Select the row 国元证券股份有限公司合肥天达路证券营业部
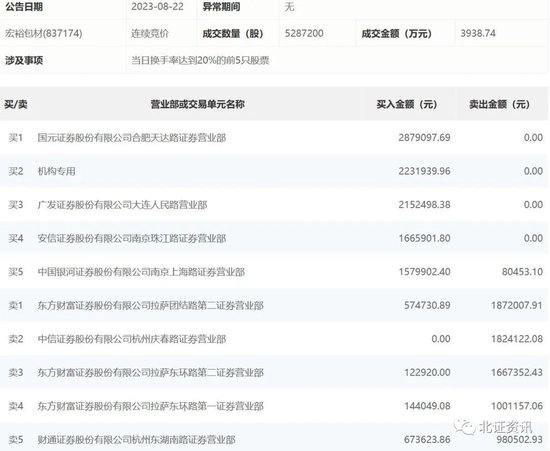550x451 pixels. pos(274,137)
